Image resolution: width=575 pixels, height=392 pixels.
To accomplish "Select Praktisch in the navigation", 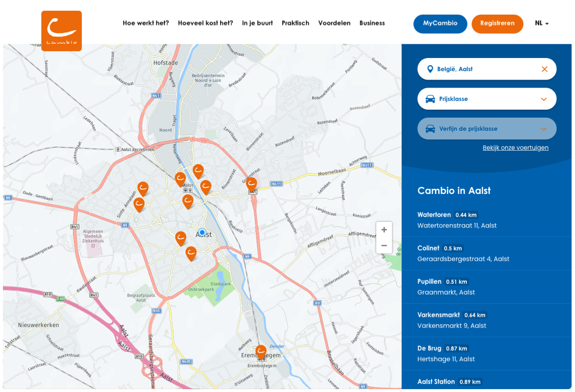I will 296,23.
